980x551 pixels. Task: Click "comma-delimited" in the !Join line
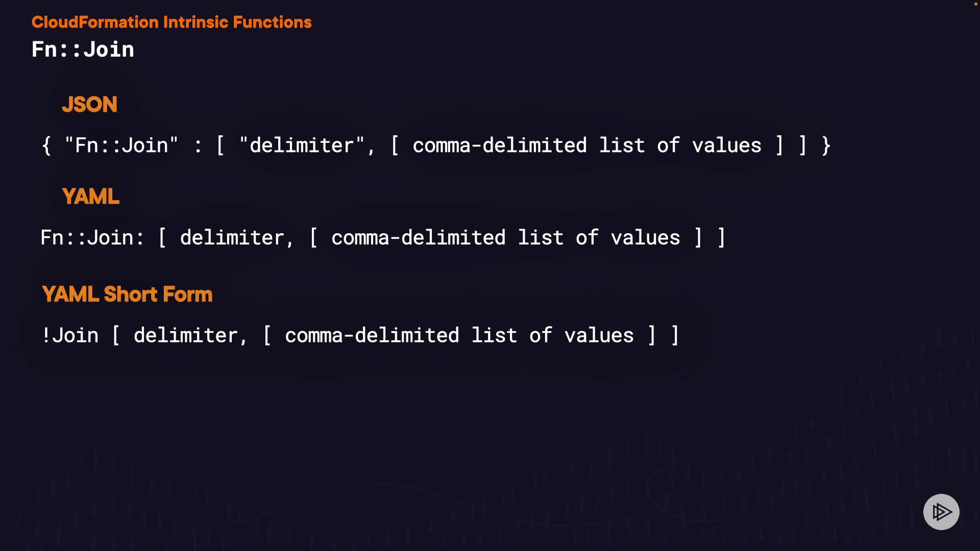tap(372, 336)
